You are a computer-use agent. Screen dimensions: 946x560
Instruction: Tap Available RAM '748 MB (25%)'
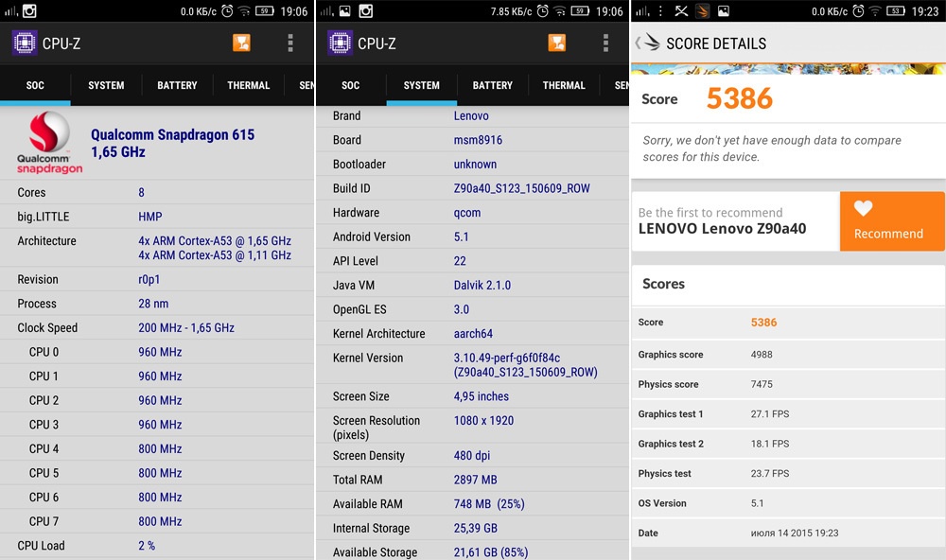point(489,504)
